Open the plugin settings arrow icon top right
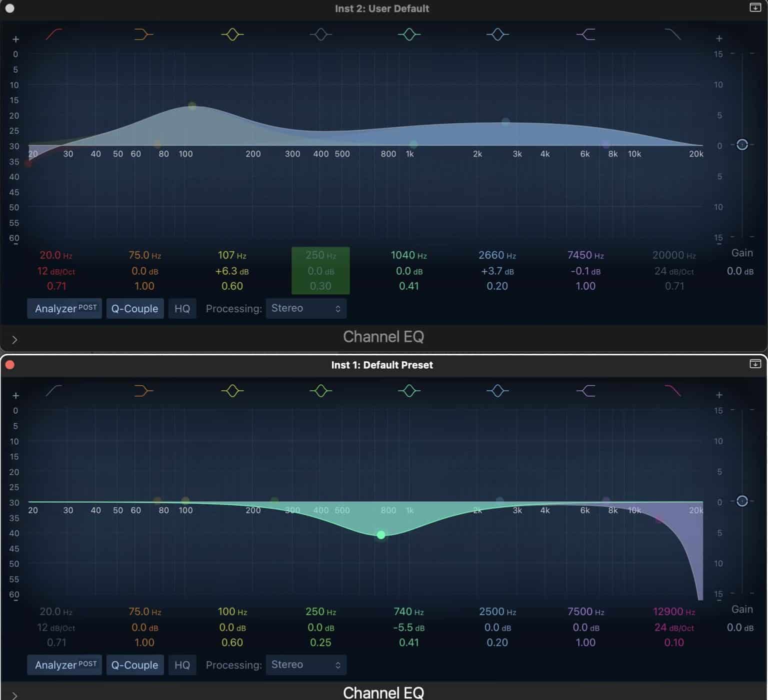 755,8
